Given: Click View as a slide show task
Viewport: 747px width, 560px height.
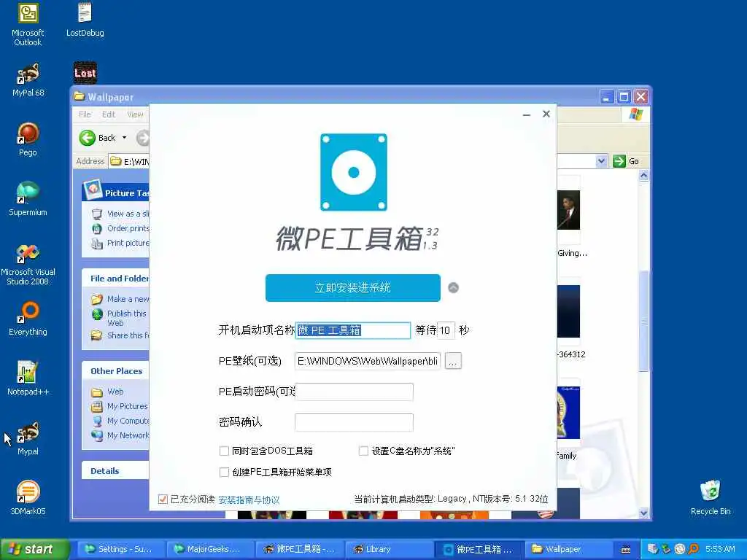Looking at the screenshot, I should 128,214.
